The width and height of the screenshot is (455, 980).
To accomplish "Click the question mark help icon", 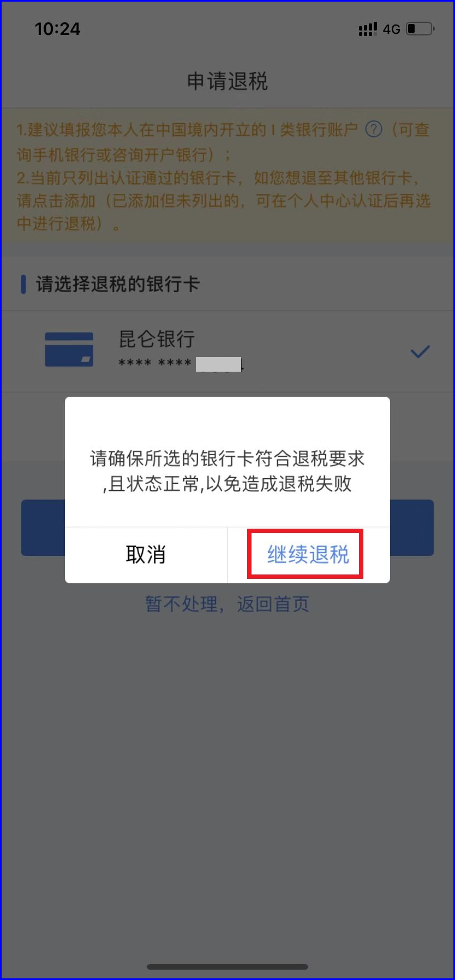I will [374, 130].
